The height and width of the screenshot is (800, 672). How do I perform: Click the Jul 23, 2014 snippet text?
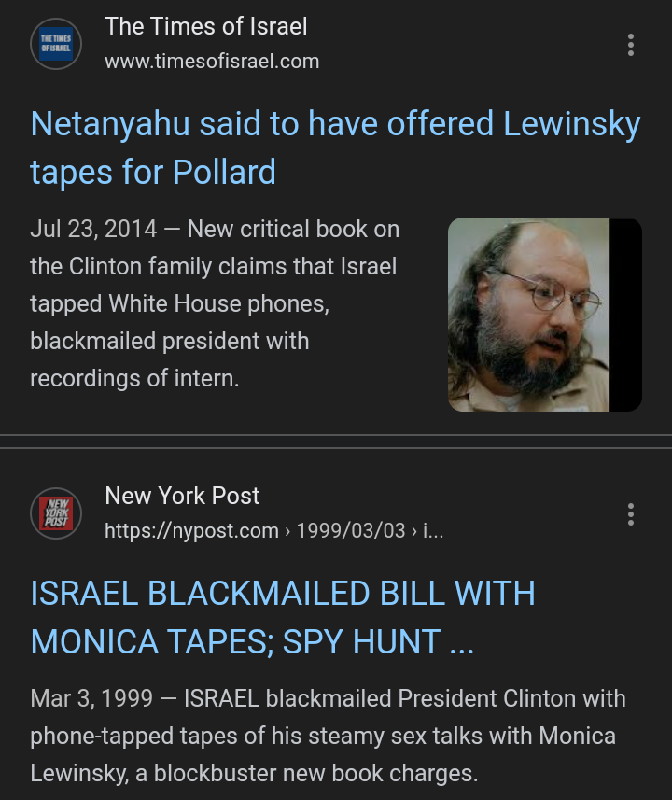(215, 303)
